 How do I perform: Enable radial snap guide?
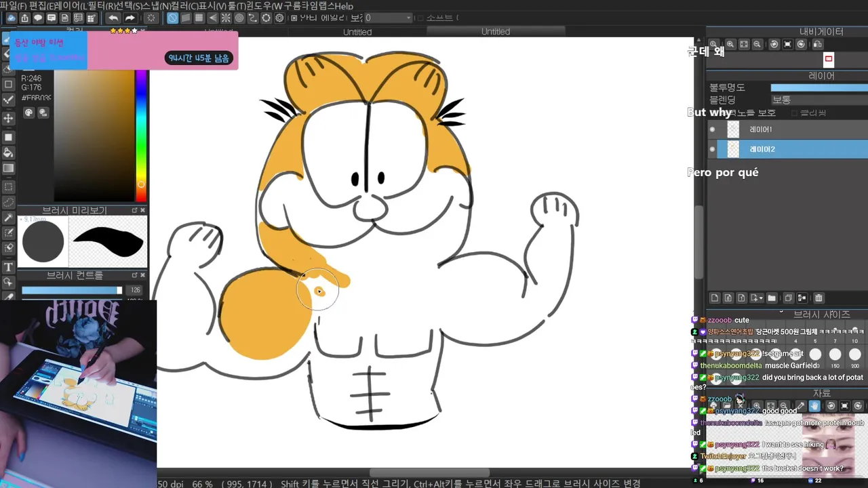[226, 18]
